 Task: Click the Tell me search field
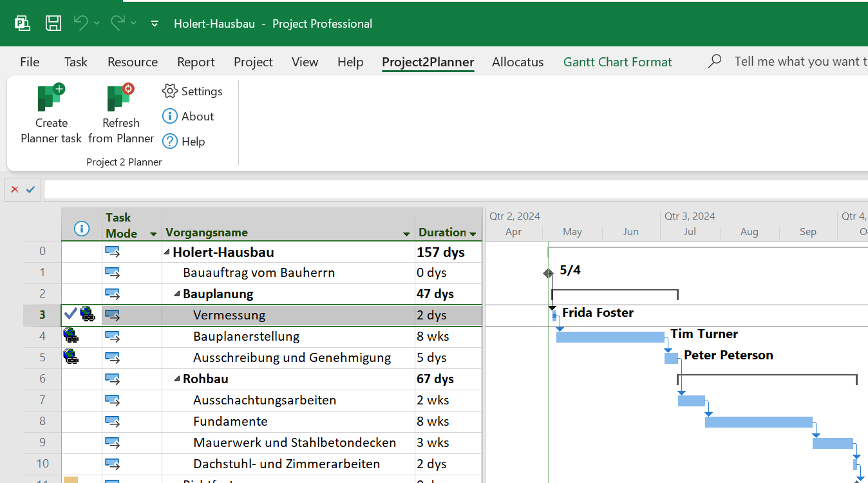tap(798, 62)
